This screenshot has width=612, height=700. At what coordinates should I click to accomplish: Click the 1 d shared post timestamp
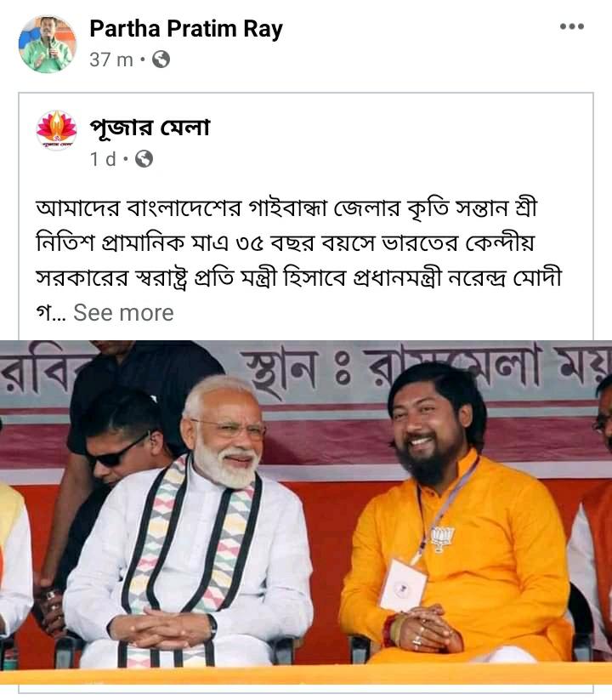(x=103, y=159)
